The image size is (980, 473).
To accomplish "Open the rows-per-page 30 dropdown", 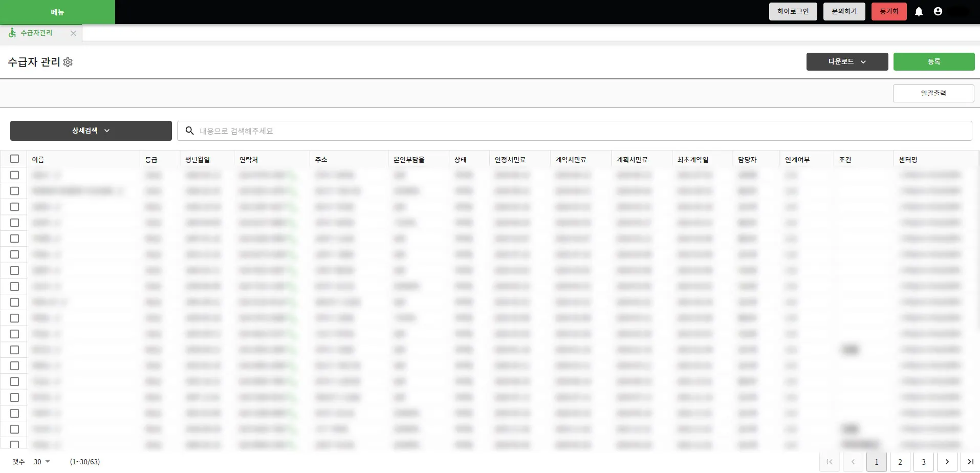I will (x=42, y=462).
